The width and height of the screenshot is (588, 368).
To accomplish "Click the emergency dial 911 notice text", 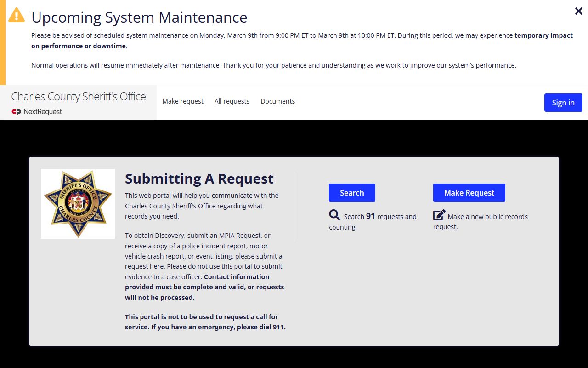I will point(205,322).
